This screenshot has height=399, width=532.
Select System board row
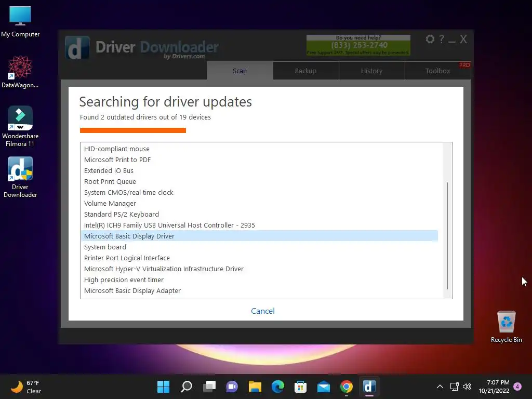click(260, 247)
